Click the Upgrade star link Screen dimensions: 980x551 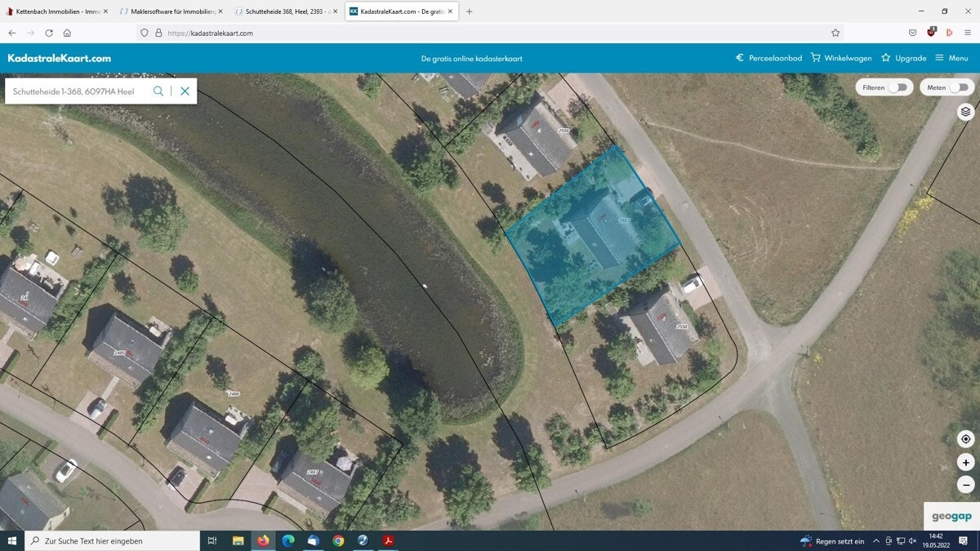903,58
